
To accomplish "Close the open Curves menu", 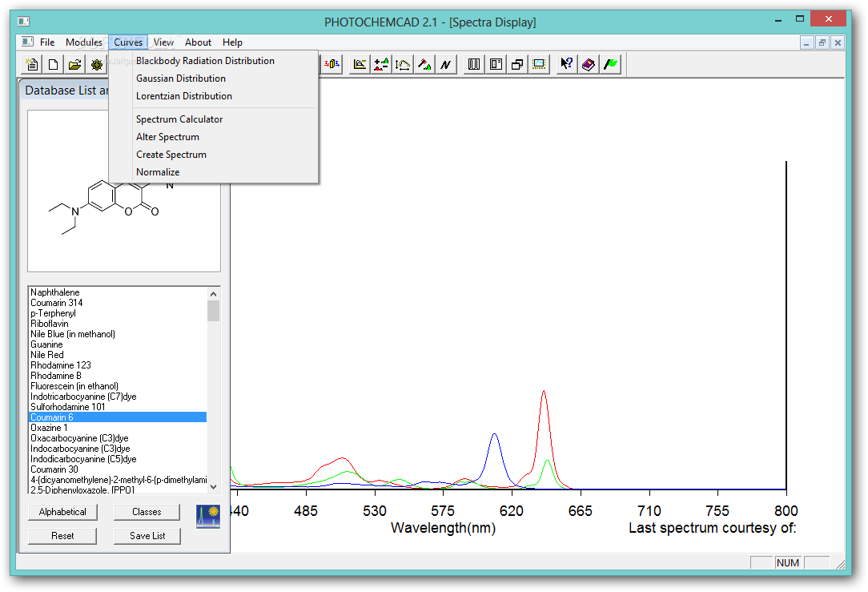I will tap(128, 42).
